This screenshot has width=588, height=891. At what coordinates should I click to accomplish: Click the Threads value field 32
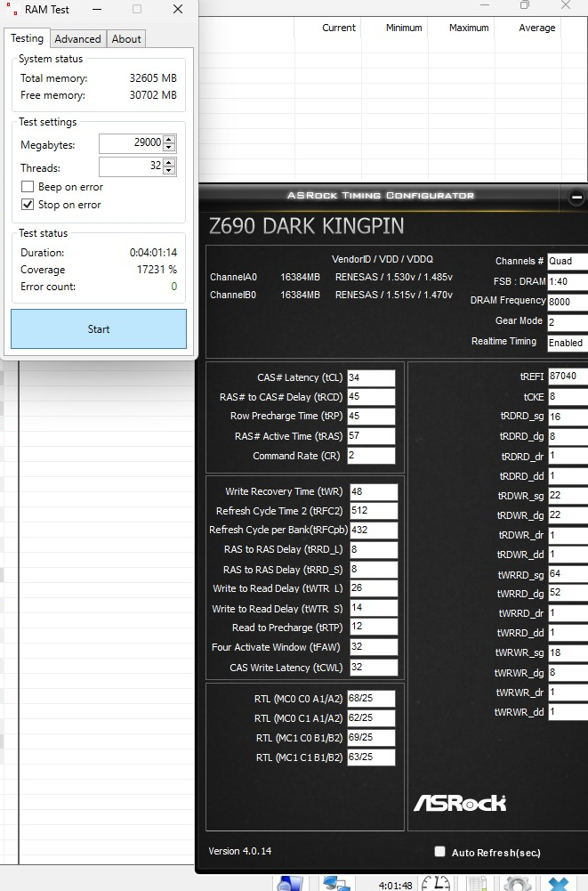pyautogui.click(x=132, y=166)
